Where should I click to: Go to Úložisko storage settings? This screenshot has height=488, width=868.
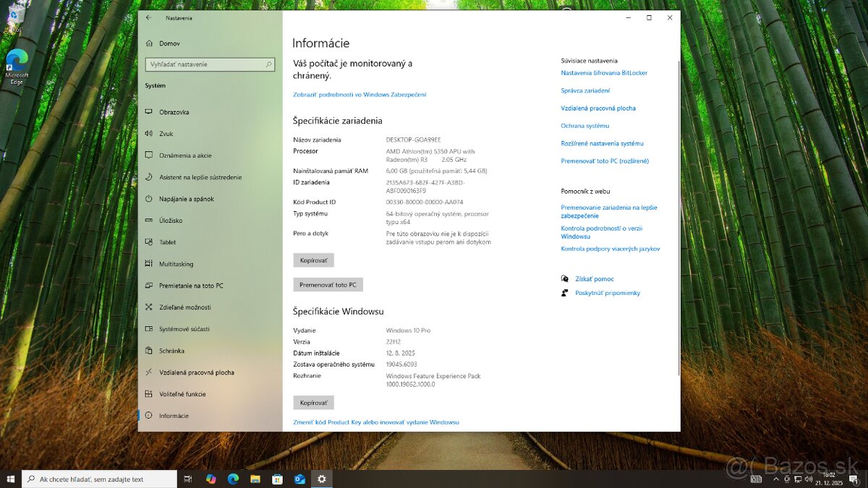(171, 221)
